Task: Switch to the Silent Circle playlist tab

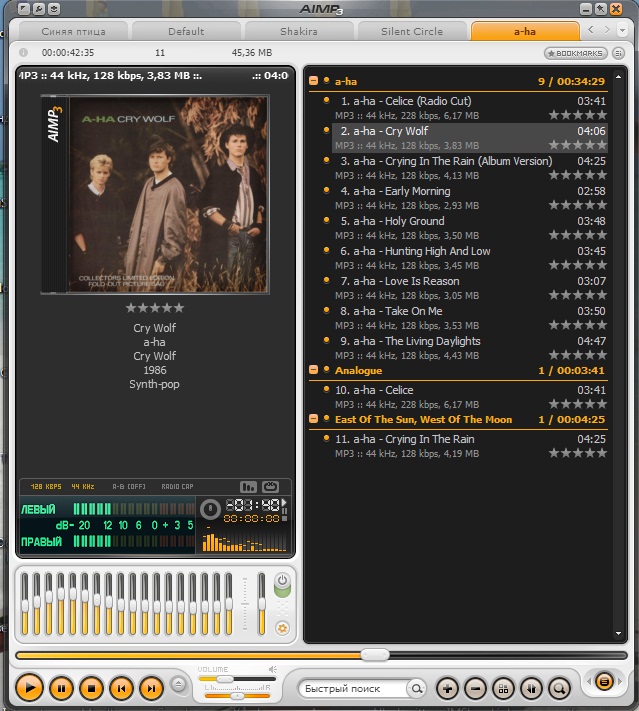Action: (x=412, y=31)
